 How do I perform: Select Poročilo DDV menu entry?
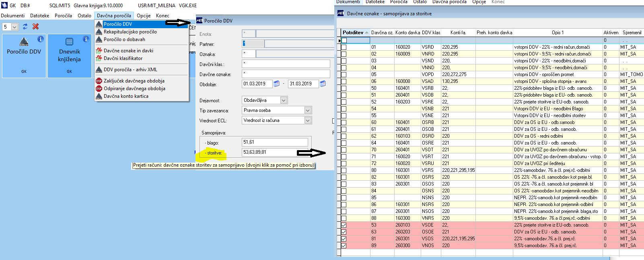[x=142, y=24]
